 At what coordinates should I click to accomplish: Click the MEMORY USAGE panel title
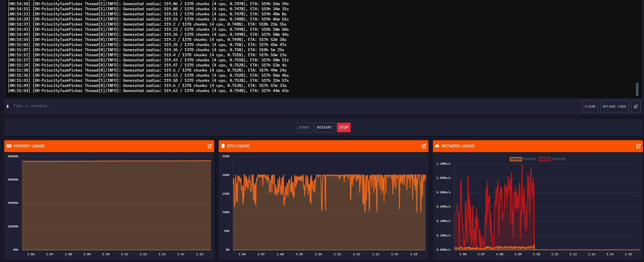point(29,146)
